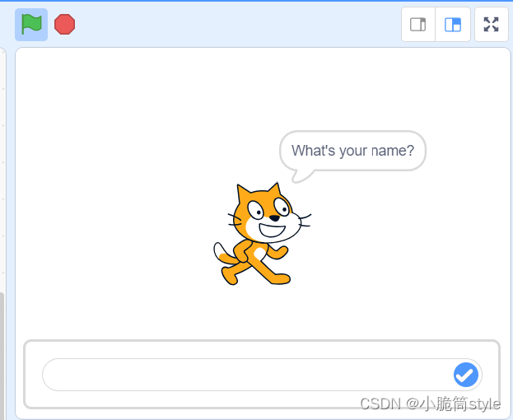This screenshot has width=513, height=420.
Task: Switch to the large stage layout
Action: click(x=453, y=25)
